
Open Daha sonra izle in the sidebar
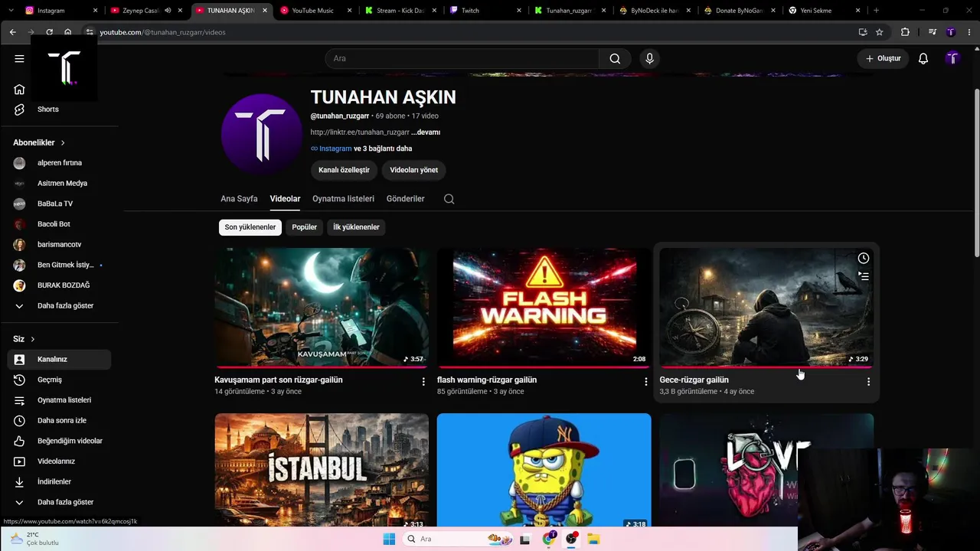pos(58,420)
